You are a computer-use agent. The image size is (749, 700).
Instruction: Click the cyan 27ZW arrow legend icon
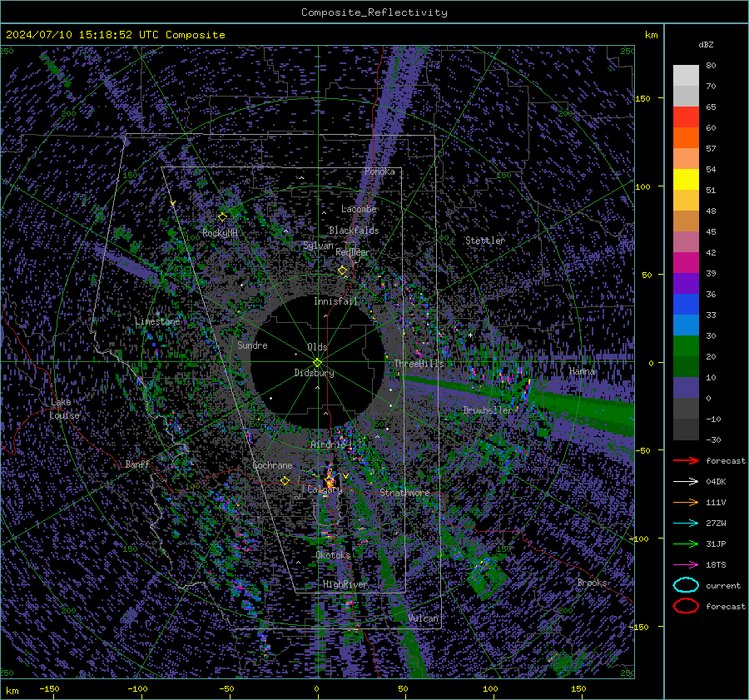pos(686,524)
